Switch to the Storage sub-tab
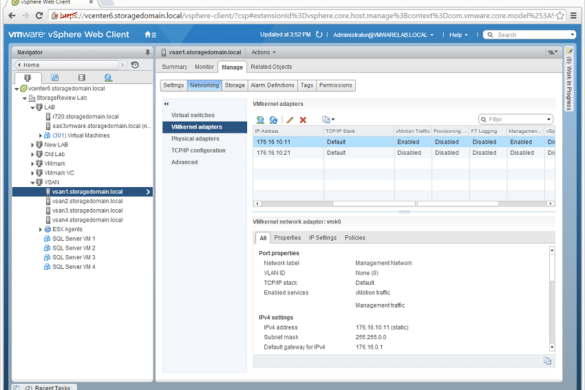The width and height of the screenshot is (585, 390). click(x=235, y=85)
